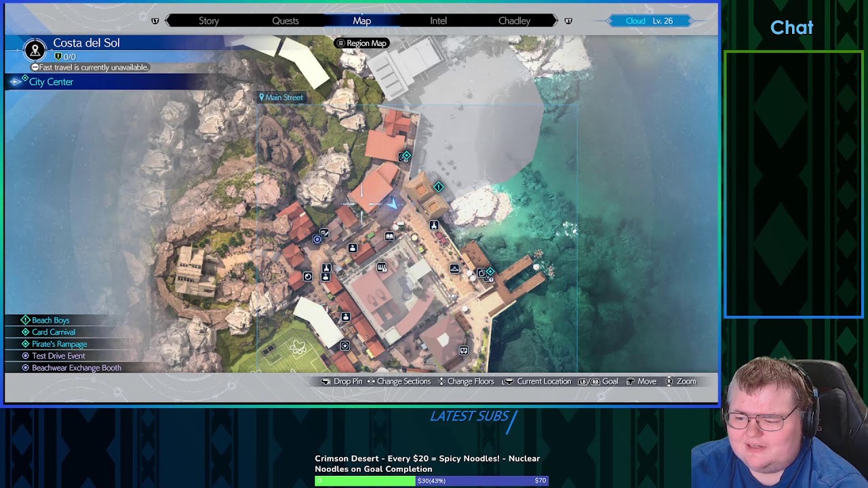Click the streamer webcam feed

coord(780,422)
